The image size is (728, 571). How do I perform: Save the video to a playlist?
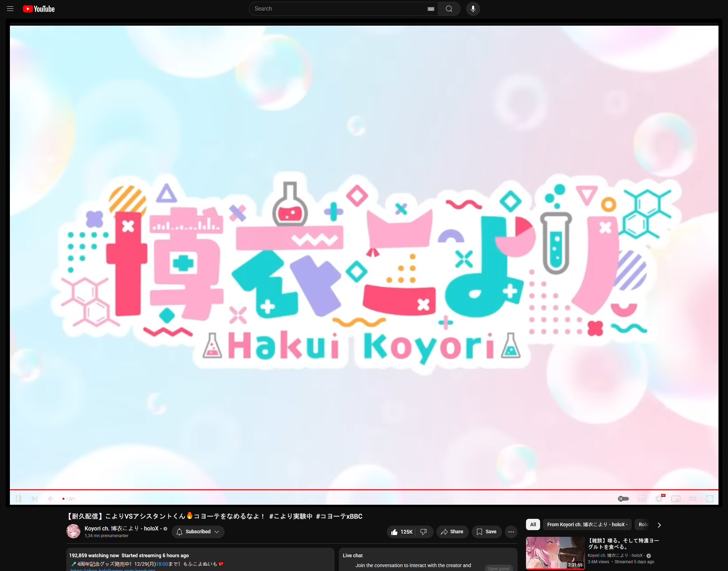(x=487, y=532)
